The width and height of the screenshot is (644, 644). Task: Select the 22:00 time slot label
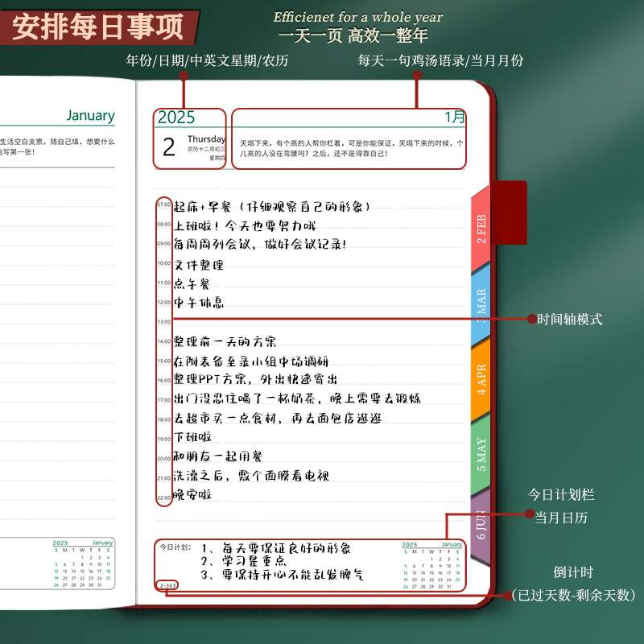(x=164, y=497)
